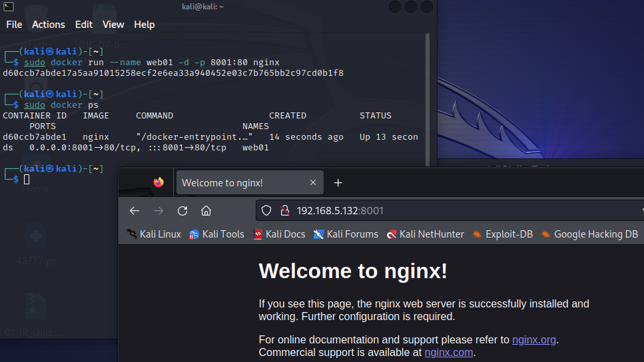Screen dimensions: 644x362
Task: Open the Exploit-DB bookmark
Action: [x=503, y=234]
